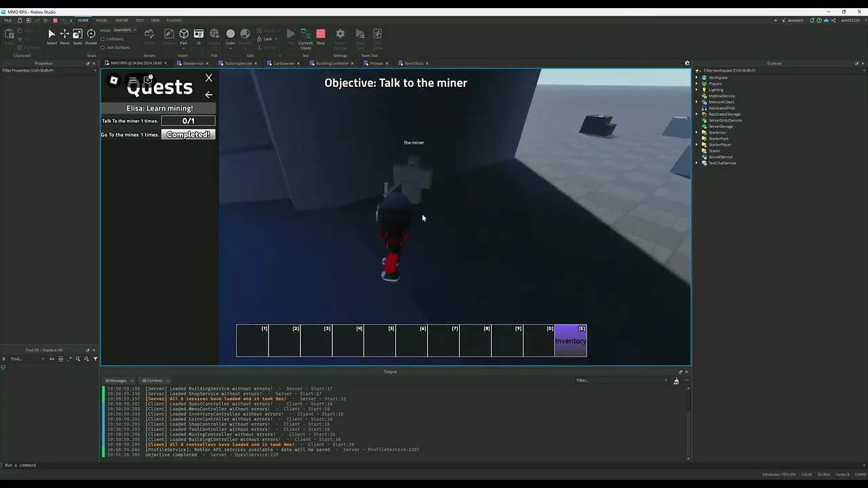Open the PLUGINS ribbon tab
868x488 pixels.
coord(174,20)
